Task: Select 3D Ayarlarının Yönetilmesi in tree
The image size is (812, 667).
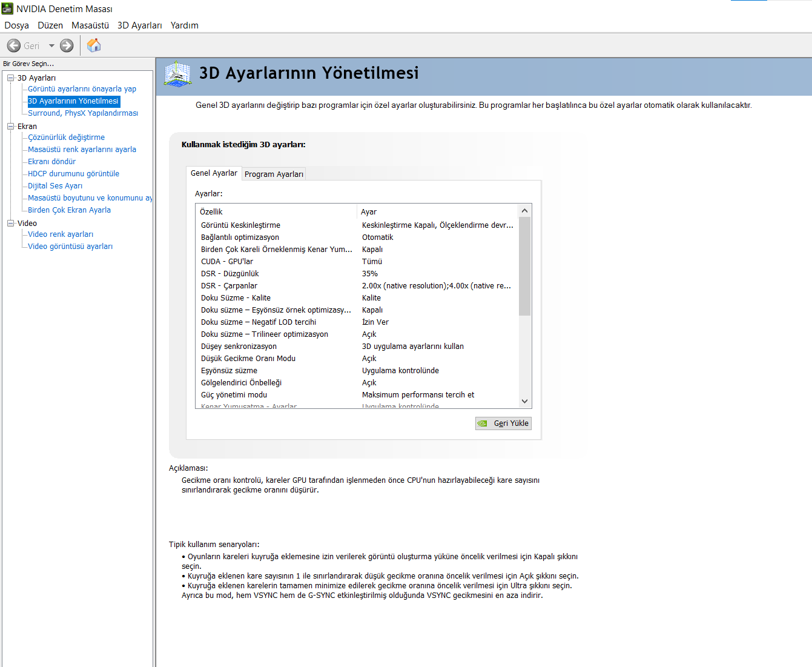Action: point(73,101)
